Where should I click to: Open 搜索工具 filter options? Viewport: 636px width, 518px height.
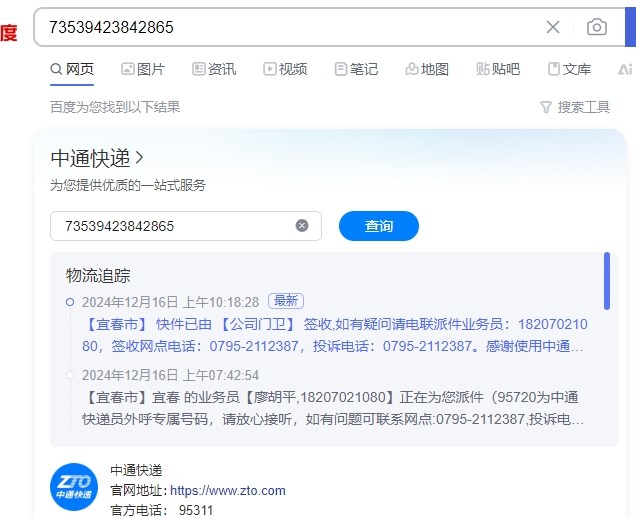tap(575, 107)
